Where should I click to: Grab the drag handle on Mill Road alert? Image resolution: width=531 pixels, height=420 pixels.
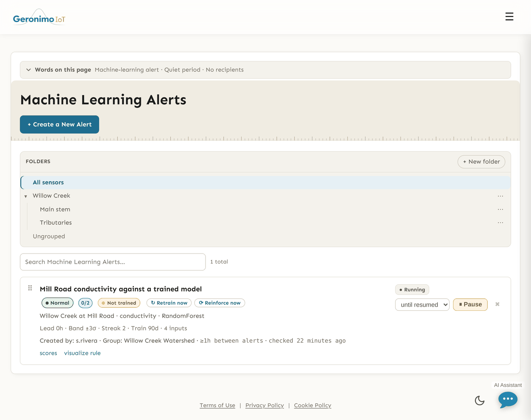[30, 288]
